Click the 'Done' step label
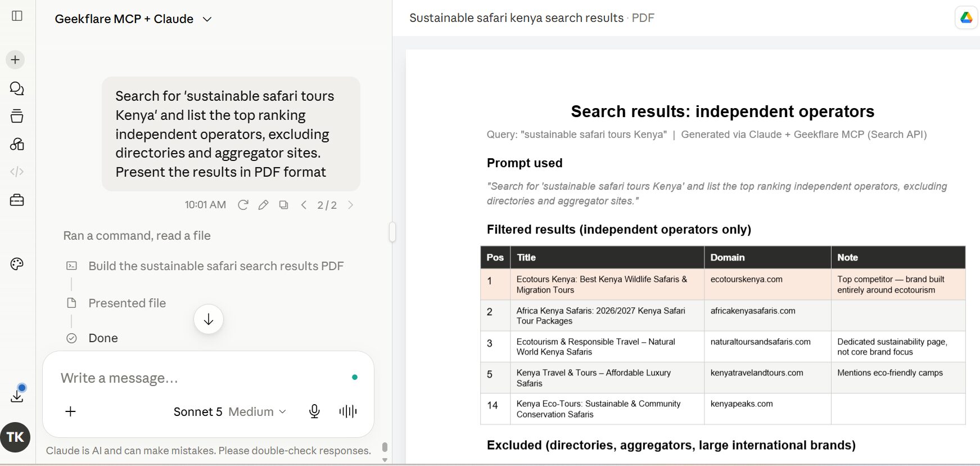Viewport: 980px width, 466px height. coord(103,338)
